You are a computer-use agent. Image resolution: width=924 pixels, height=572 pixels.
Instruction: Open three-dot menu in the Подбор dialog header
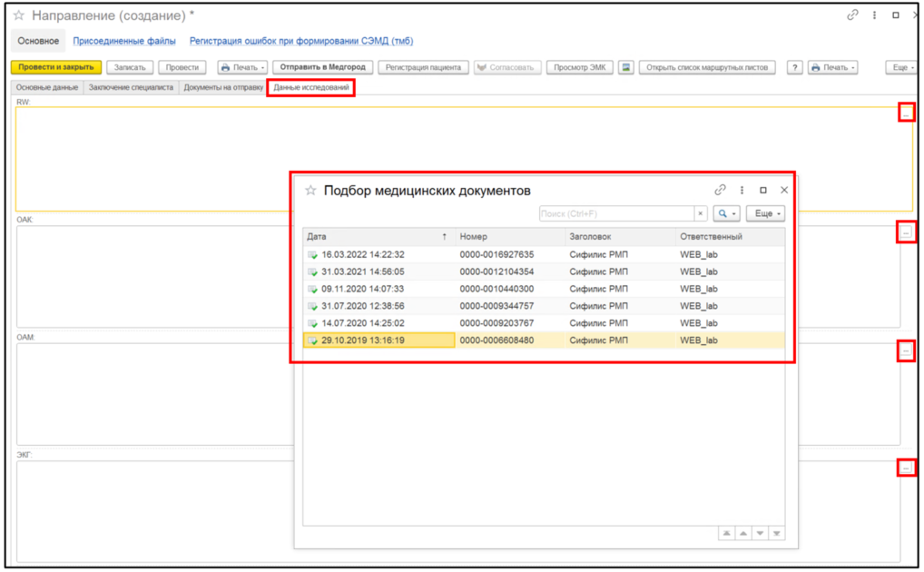[742, 191]
